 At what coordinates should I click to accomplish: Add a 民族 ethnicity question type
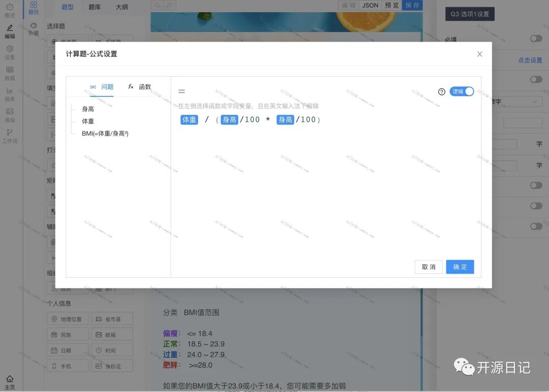(68, 335)
